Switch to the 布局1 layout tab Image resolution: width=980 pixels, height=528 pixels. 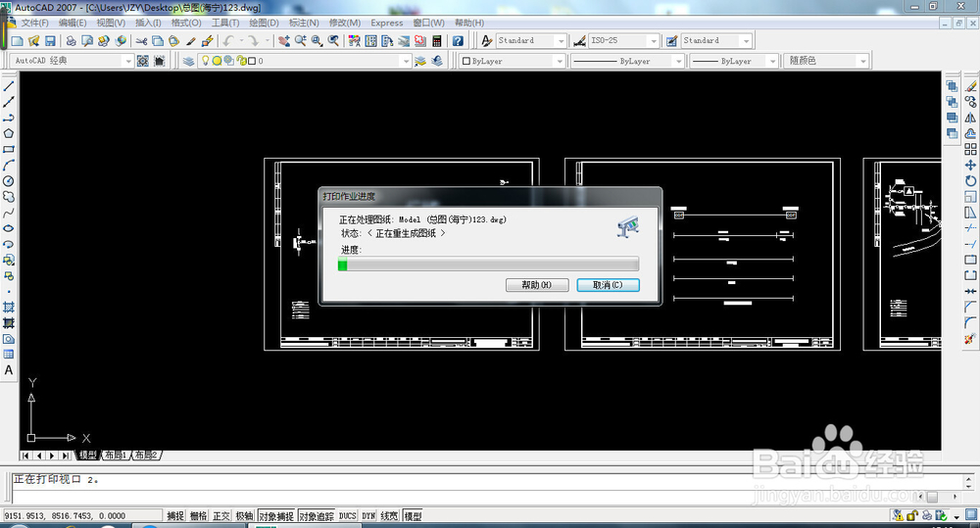pos(116,456)
